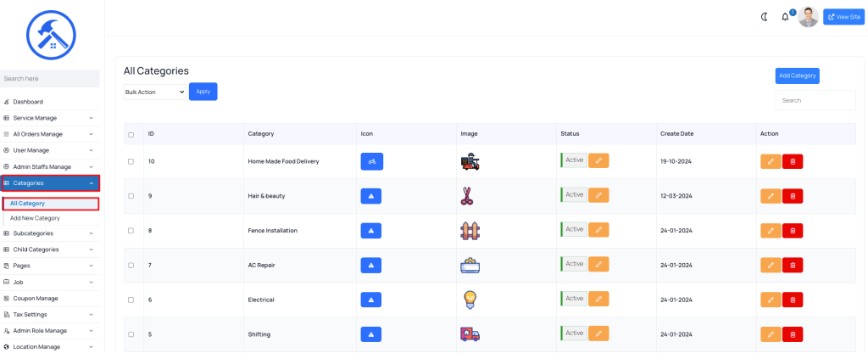Expand Pages menu in sidebar
The image size is (868, 353).
coord(50,266)
